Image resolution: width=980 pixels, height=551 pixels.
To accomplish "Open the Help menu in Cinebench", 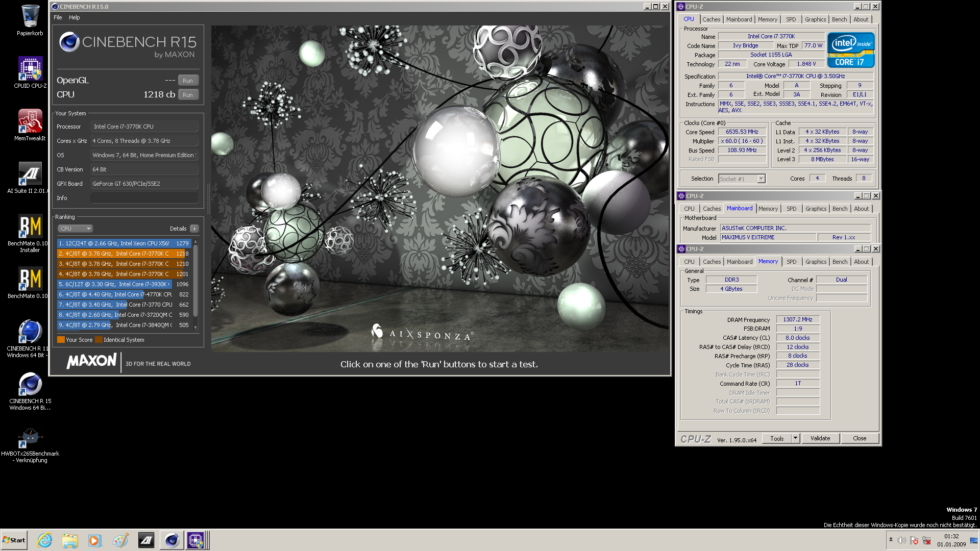I will pyautogui.click(x=75, y=17).
